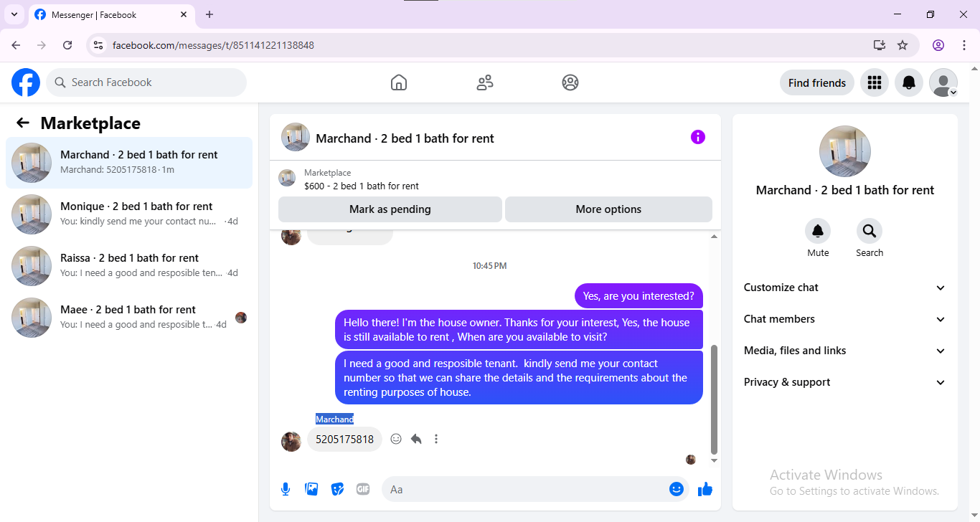Expand the Privacy & support section
Image resolution: width=980 pixels, height=522 pixels.
point(845,382)
